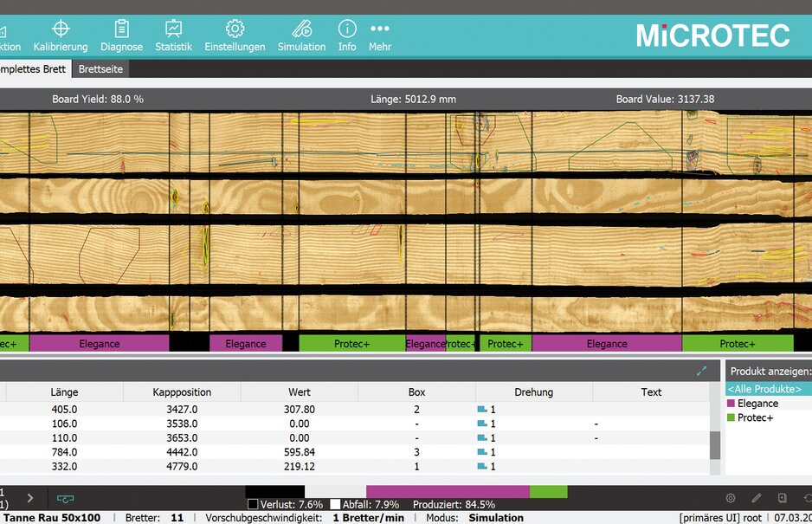This screenshot has height=524, width=812.
Task: Click the magenta Produziert bar segment
Action: point(448,491)
